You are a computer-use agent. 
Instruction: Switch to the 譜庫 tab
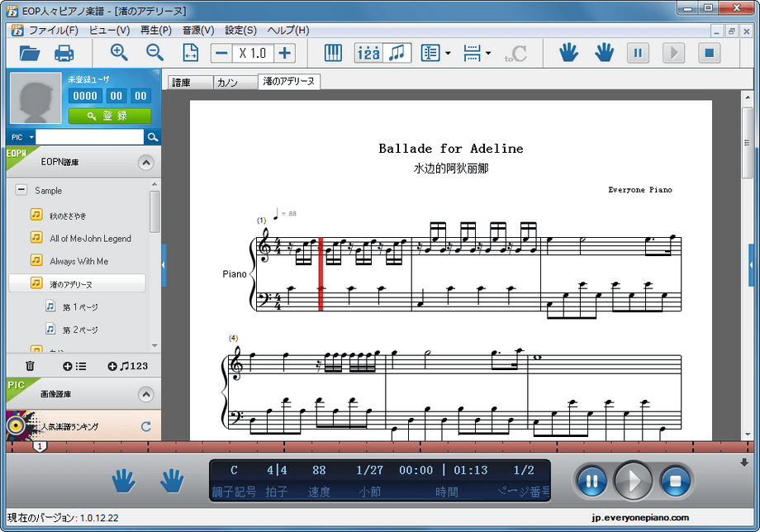190,83
